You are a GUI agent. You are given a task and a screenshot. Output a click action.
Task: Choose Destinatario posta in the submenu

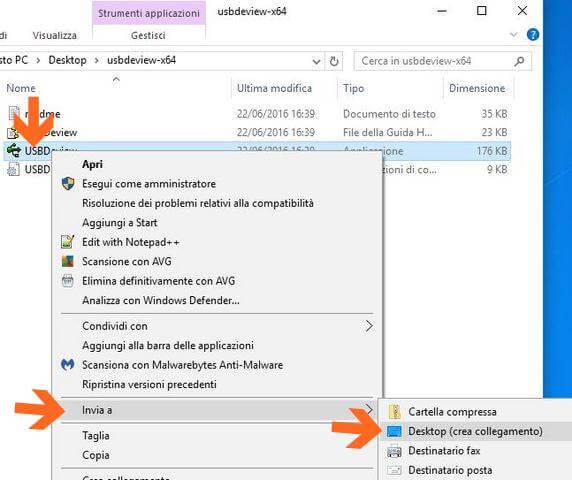tap(450, 470)
